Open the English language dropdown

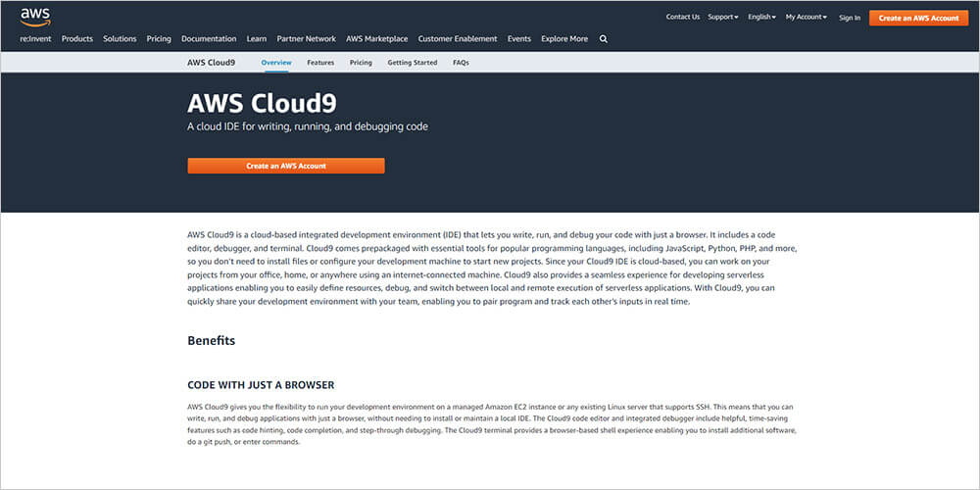point(761,17)
